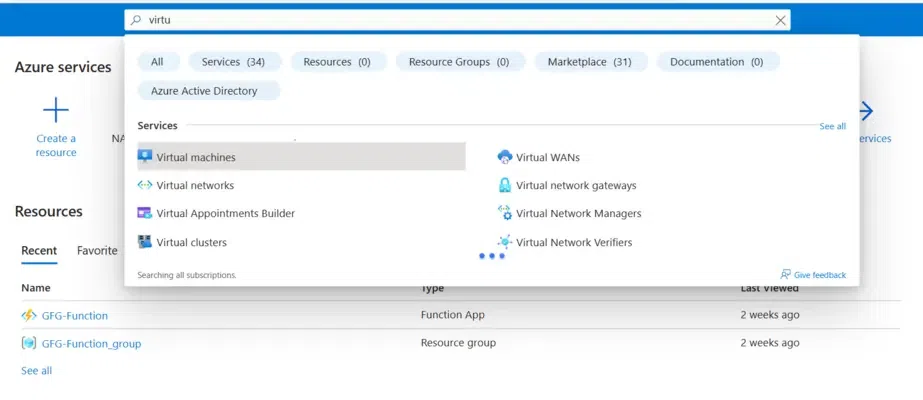
Task: Open Virtual Network Verifiers
Action: (574, 242)
